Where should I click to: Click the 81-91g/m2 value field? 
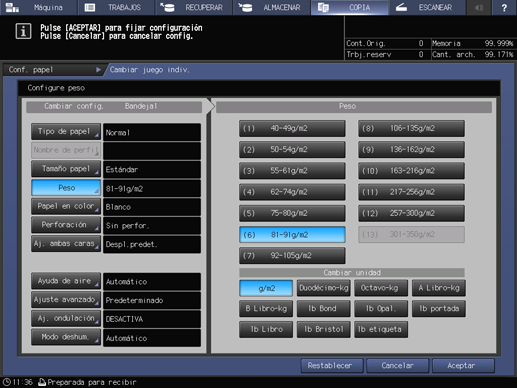click(152, 189)
